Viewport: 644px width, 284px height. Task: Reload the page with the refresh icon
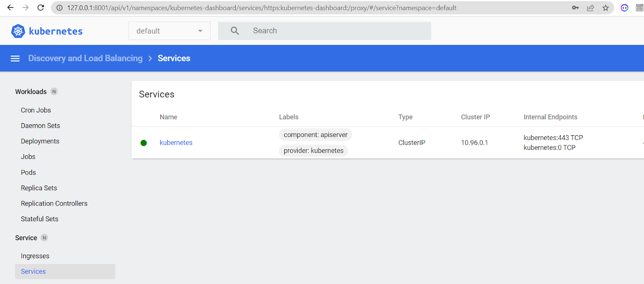[x=41, y=8]
